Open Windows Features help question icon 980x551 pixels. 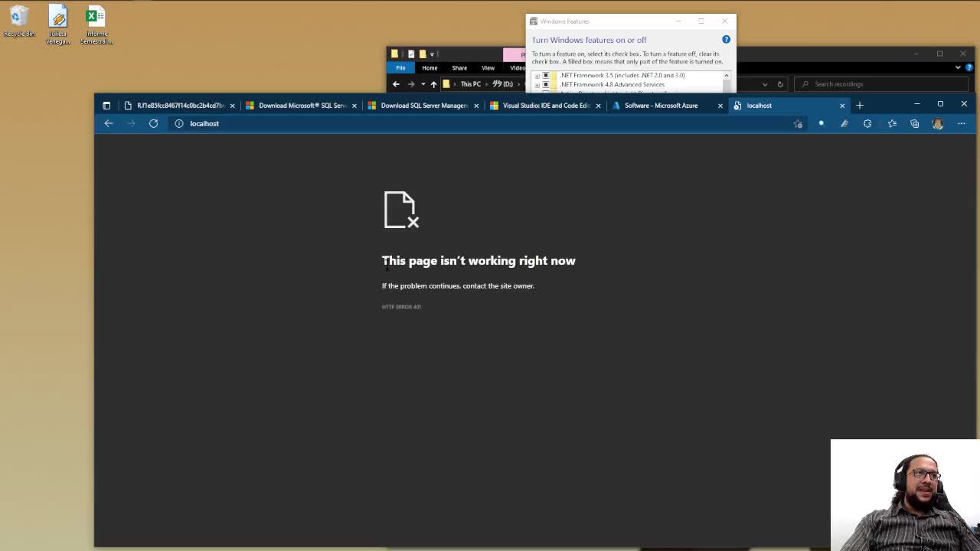pos(726,39)
